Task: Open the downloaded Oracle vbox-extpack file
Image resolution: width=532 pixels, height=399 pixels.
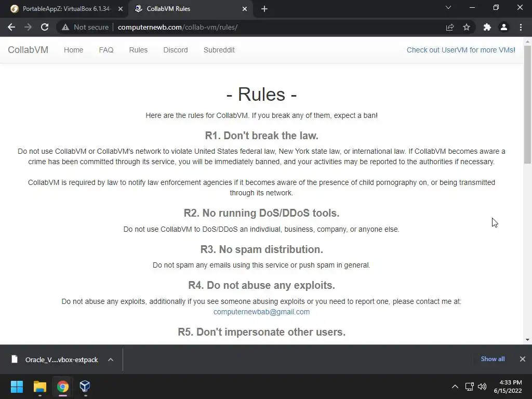Action: tap(61, 360)
